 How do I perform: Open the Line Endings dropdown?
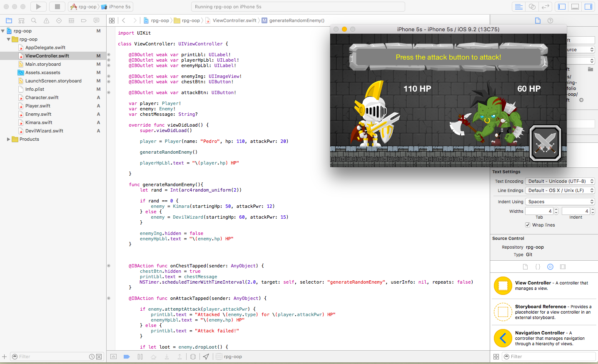(x=560, y=190)
